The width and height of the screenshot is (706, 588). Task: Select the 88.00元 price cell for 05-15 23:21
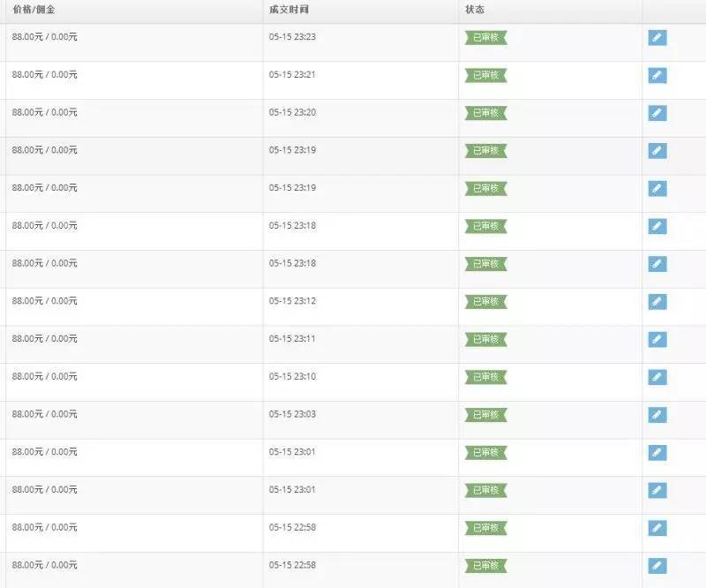point(45,74)
